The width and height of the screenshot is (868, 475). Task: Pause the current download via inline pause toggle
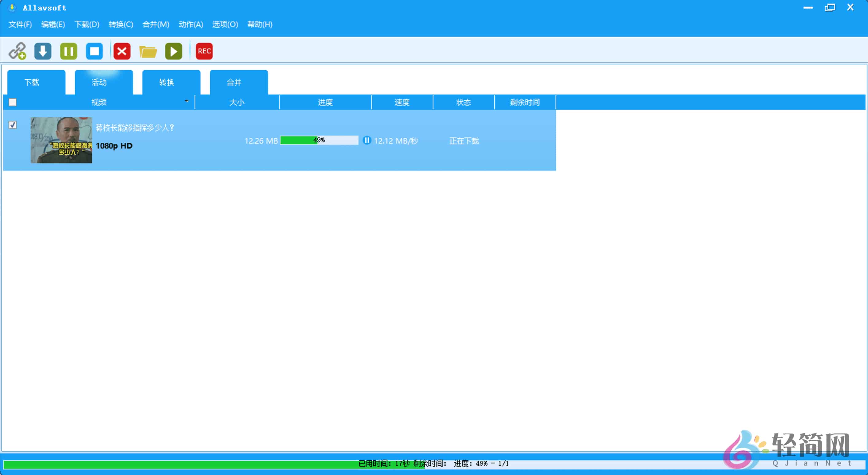(x=366, y=141)
